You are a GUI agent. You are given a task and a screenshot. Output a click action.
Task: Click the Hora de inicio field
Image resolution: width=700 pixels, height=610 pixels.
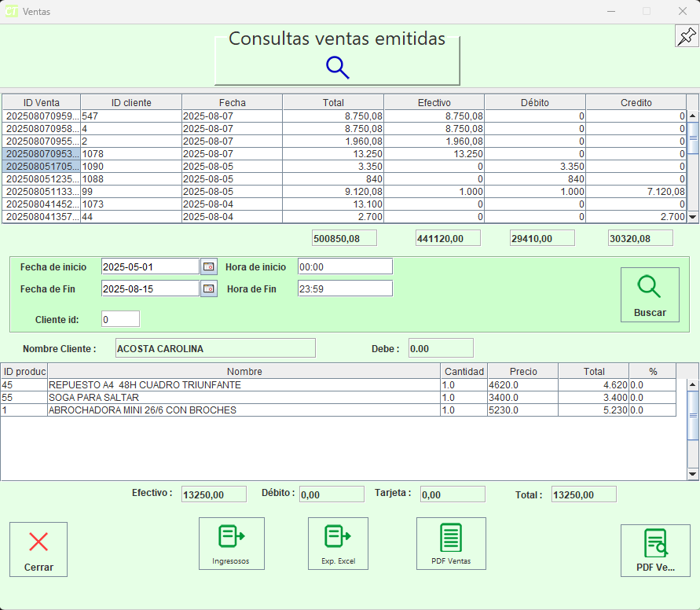point(345,266)
